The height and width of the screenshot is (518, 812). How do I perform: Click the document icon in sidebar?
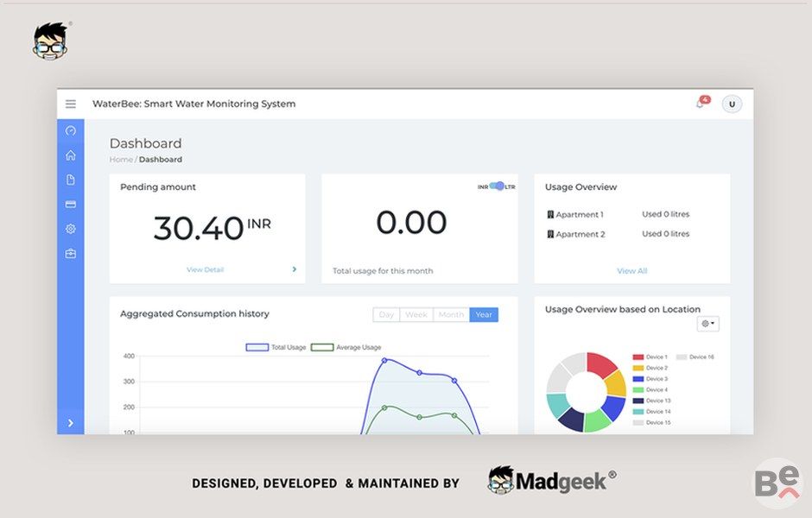tap(71, 180)
